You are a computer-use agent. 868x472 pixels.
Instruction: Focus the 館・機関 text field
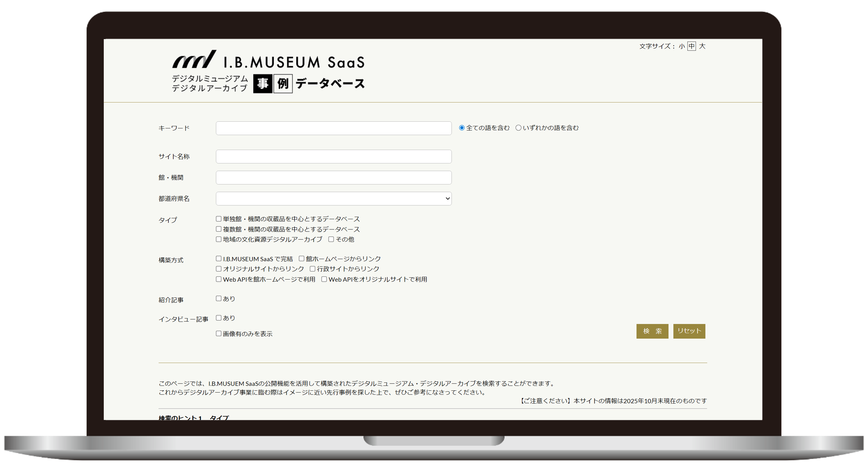(333, 178)
